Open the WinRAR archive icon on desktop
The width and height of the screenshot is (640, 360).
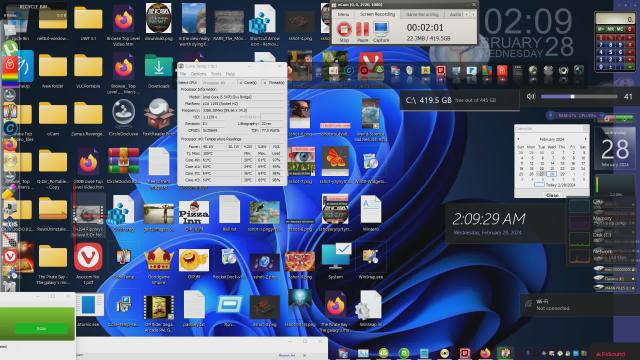pyautogui.click(x=123, y=165)
